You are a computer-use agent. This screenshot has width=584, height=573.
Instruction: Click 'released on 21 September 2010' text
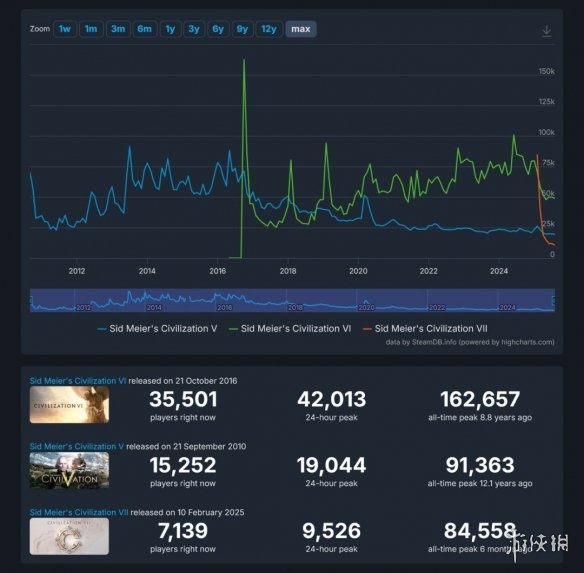point(186,446)
